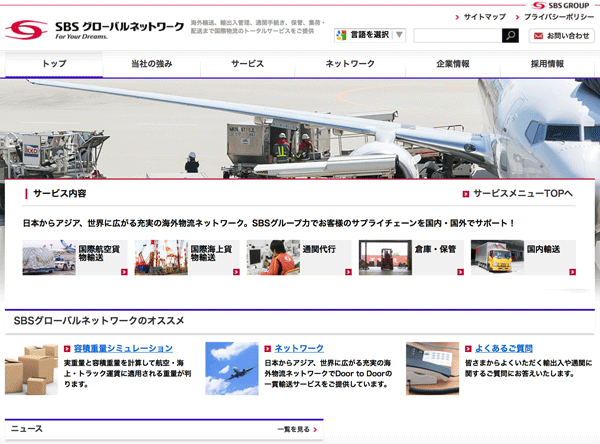
Task: Click the 一覧を見る news list link
Action: click(298, 429)
